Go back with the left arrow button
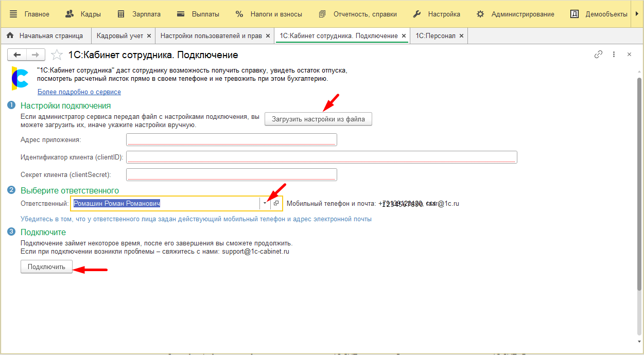Screen dimensions: 644x355 click(x=17, y=55)
